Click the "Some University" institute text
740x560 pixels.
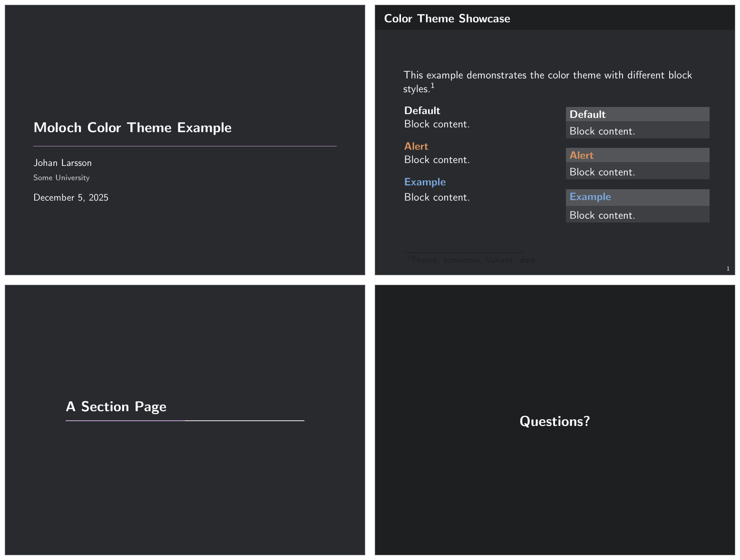coord(61,178)
